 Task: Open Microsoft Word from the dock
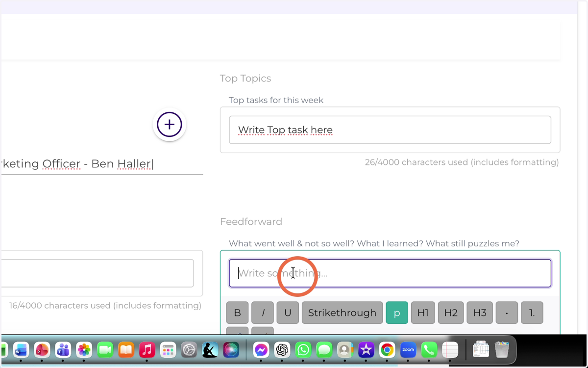[x=21, y=350]
